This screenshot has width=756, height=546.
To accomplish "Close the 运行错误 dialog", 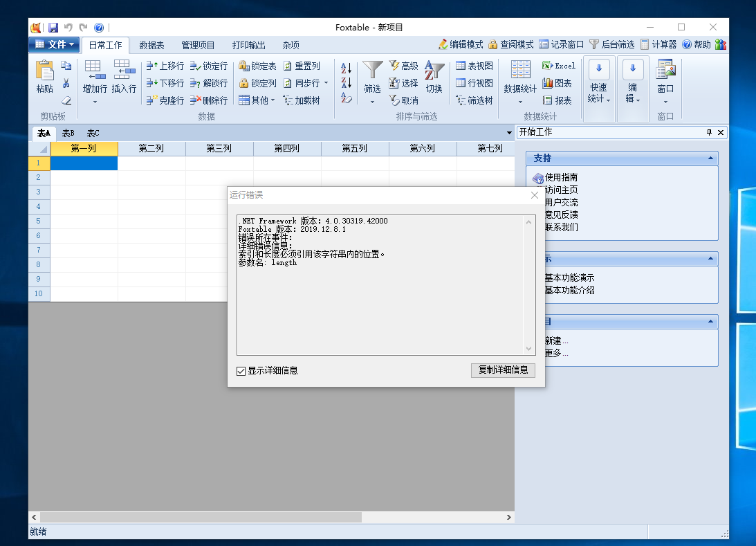I will coord(534,195).
